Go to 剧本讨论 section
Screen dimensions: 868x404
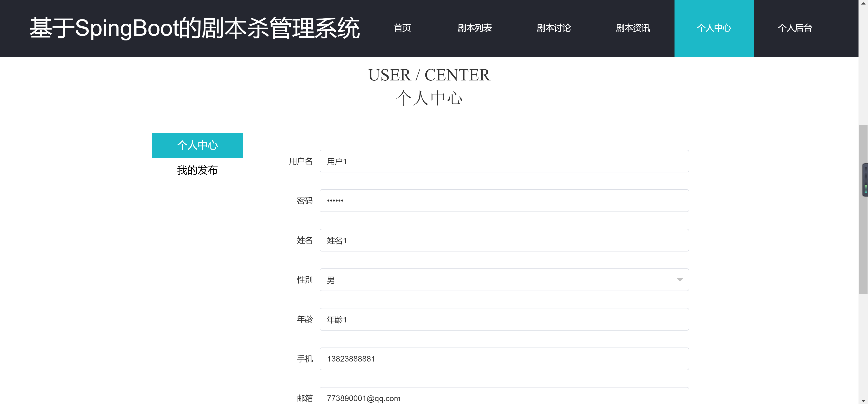554,28
